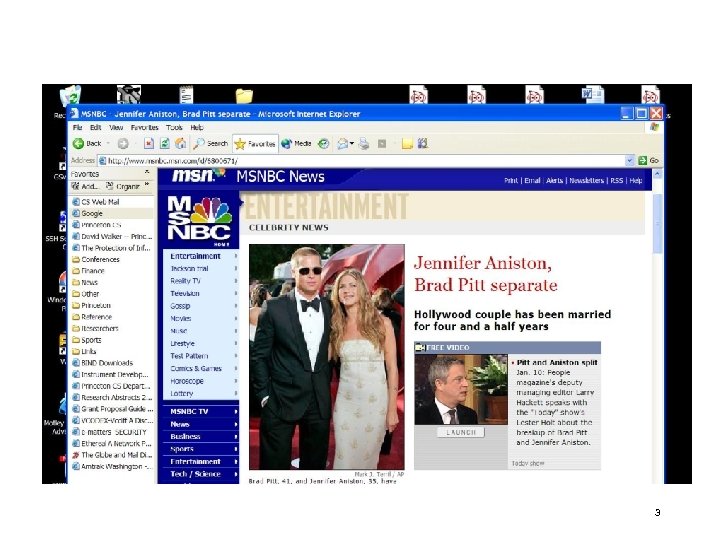Image resolution: width=720 pixels, height=540 pixels.
Task: Expand the Princeton favorites folder
Action: tap(92, 305)
